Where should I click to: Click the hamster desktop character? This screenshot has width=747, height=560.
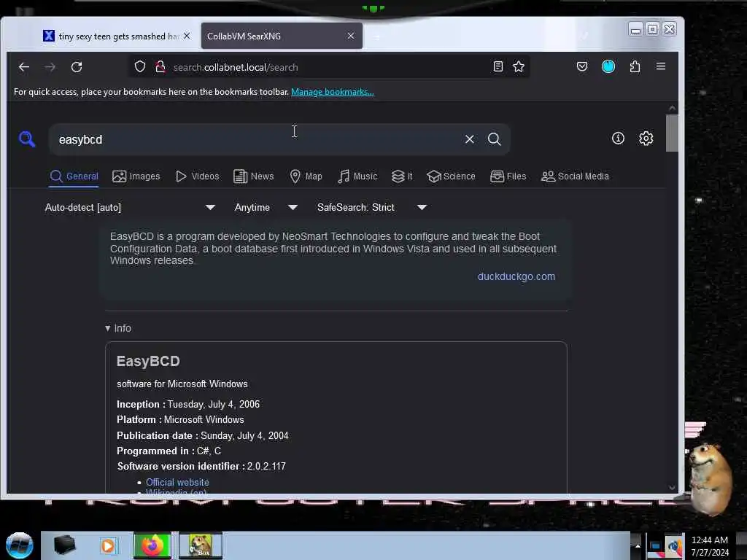(x=711, y=478)
